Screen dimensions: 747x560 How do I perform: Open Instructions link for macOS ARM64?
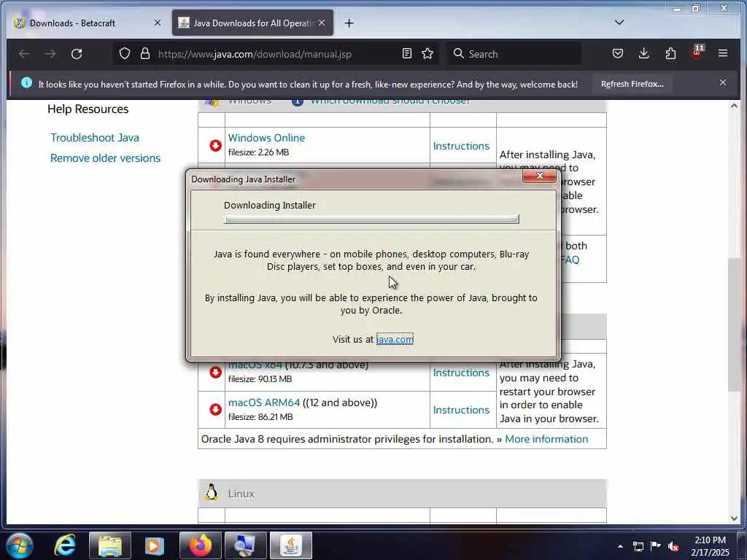tap(461, 410)
